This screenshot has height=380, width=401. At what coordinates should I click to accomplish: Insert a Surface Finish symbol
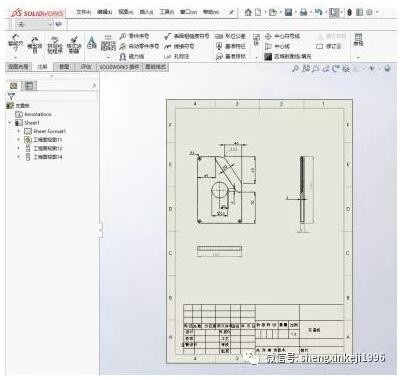187,36
